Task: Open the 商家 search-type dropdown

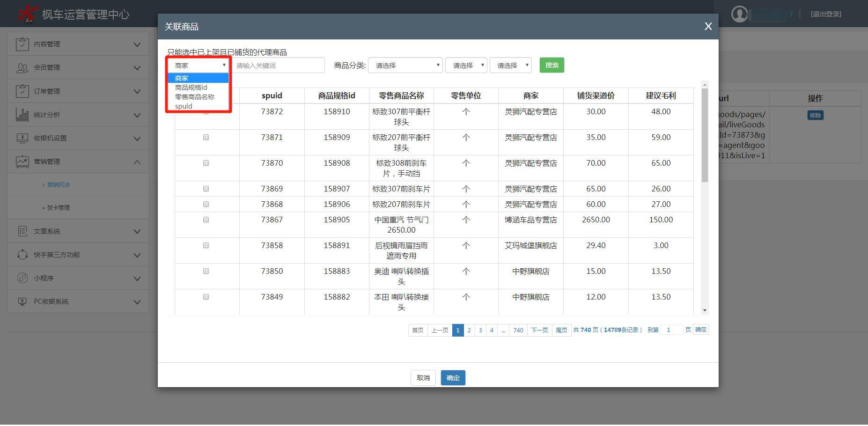Action: [x=199, y=66]
